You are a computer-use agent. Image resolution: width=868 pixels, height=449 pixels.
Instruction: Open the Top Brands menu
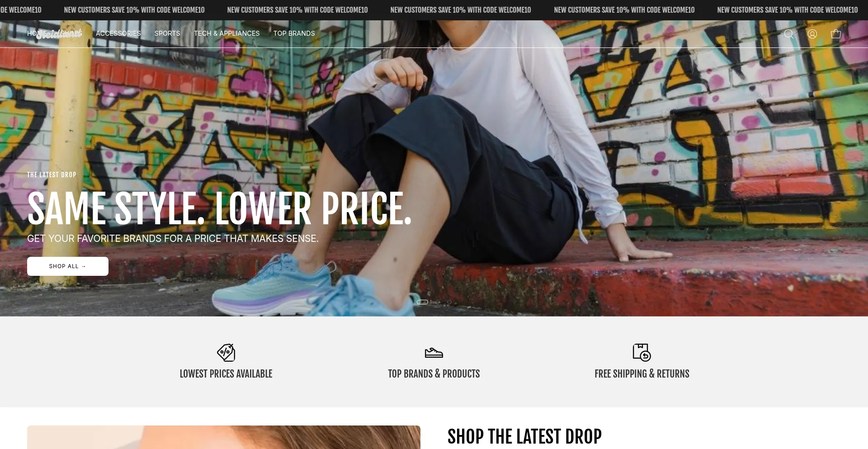(x=294, y=33)
